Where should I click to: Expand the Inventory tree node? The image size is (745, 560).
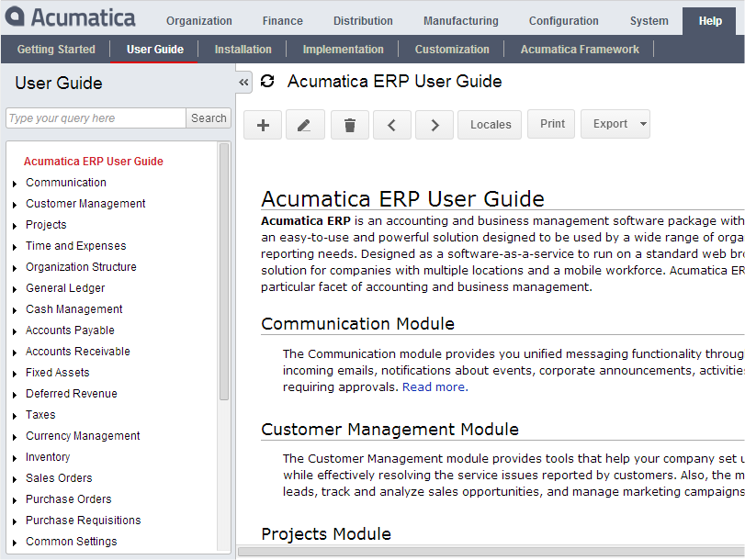pos(15,458)
